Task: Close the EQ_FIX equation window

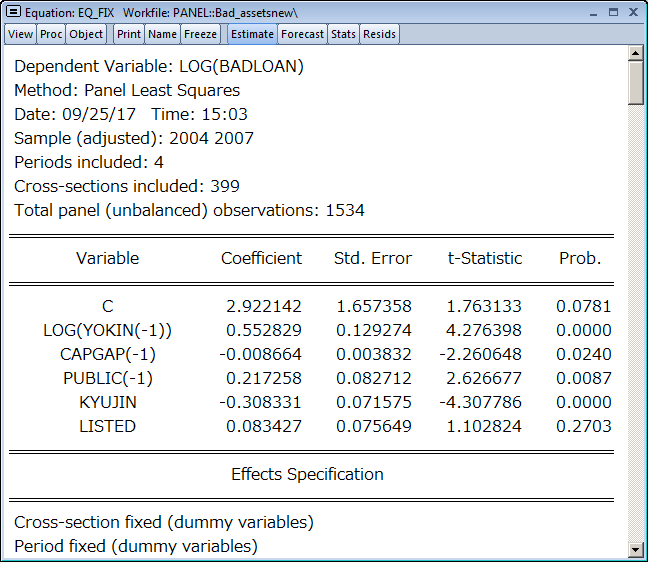Action: (x=631, y=11)
